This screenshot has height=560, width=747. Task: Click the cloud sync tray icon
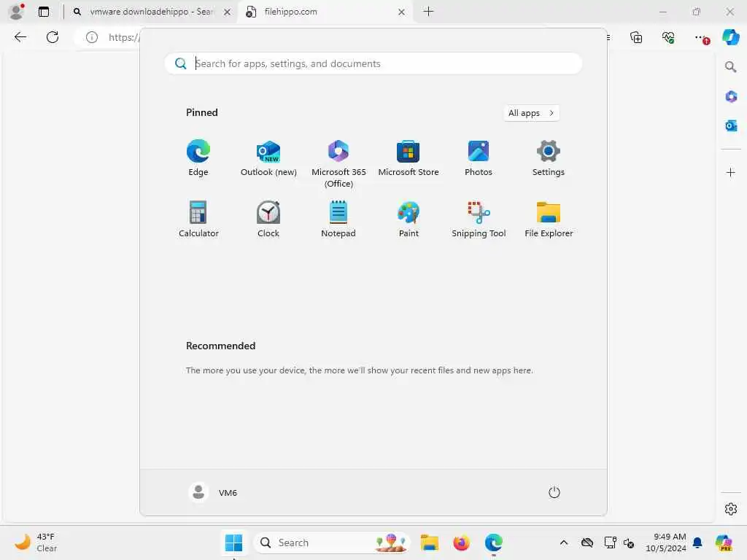(x=587, y=542)
